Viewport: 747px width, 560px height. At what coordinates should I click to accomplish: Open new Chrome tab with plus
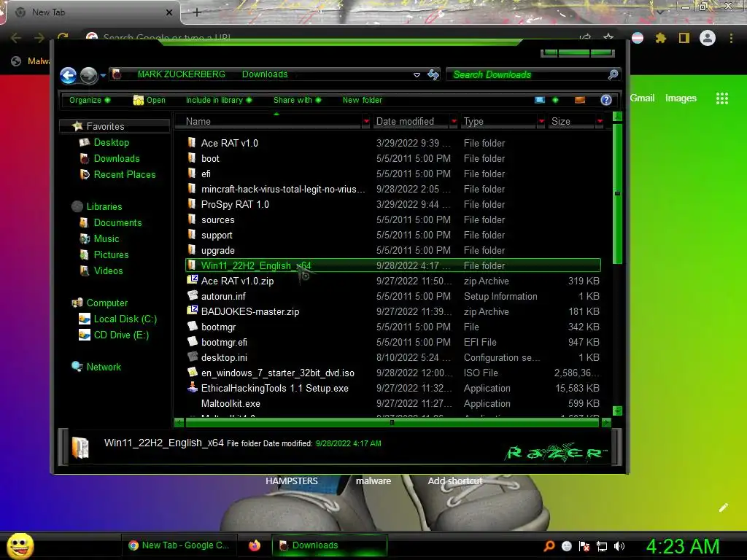click(197, 12)
